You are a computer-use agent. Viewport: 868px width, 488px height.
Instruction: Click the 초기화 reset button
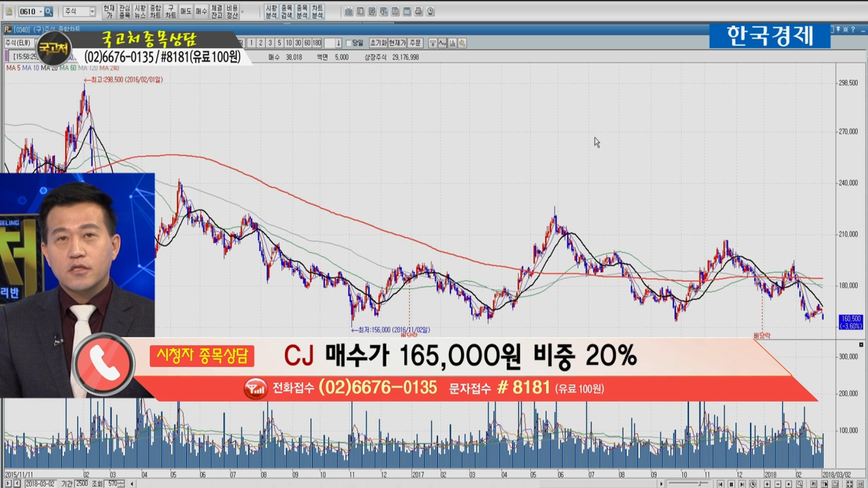(x=378, y=43)
